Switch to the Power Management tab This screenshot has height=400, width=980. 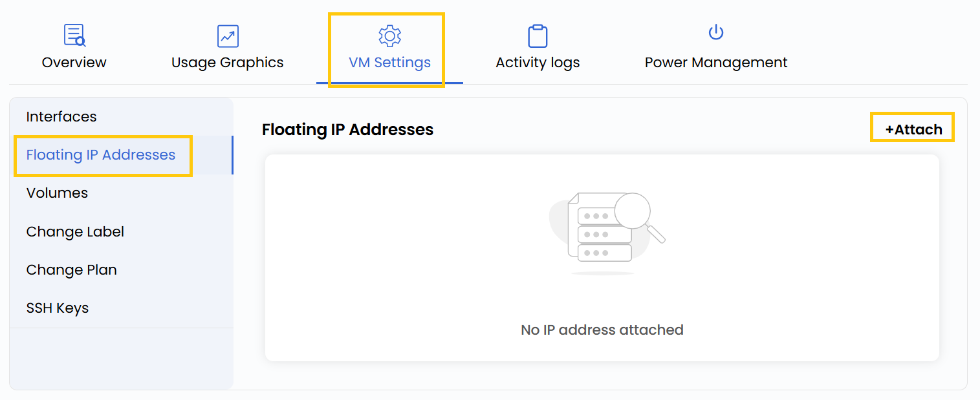pyautogui.click(x=715, y=62)
